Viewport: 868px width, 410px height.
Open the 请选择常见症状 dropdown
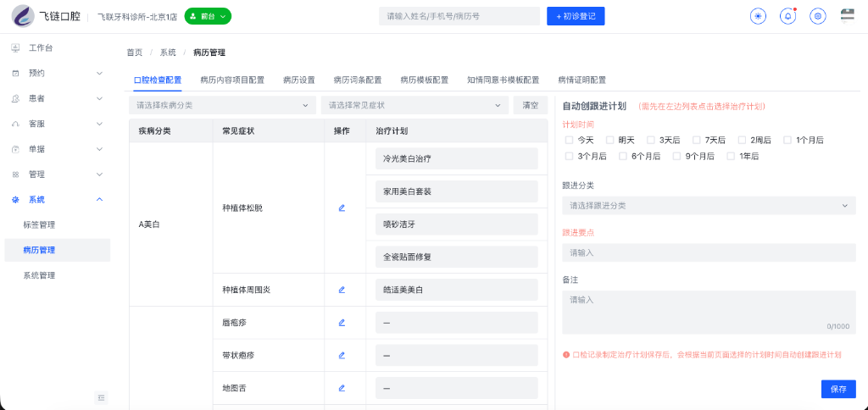(x=415, y=105)
